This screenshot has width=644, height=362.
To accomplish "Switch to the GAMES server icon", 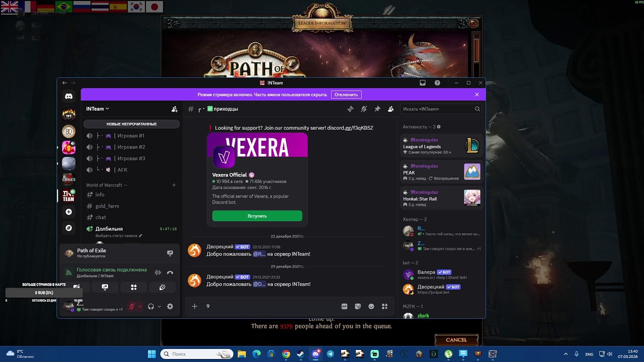I will point(69,179).
